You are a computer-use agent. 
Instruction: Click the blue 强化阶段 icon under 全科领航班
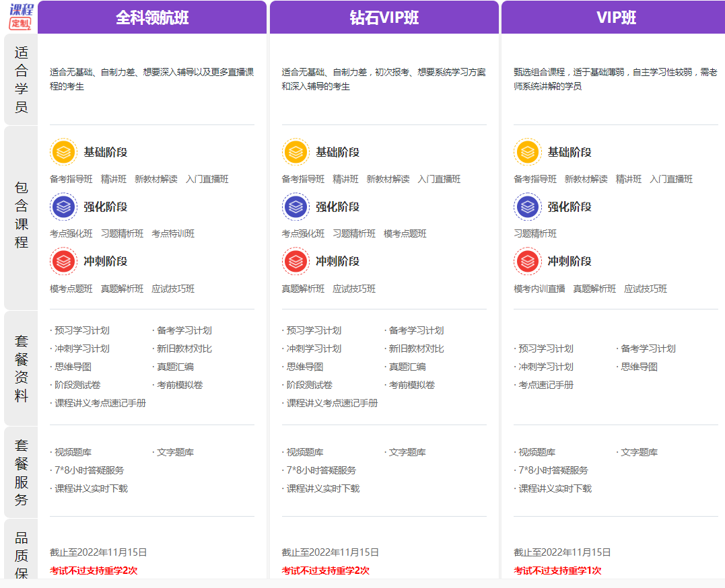pyautogui.click(x=63, y=207)
